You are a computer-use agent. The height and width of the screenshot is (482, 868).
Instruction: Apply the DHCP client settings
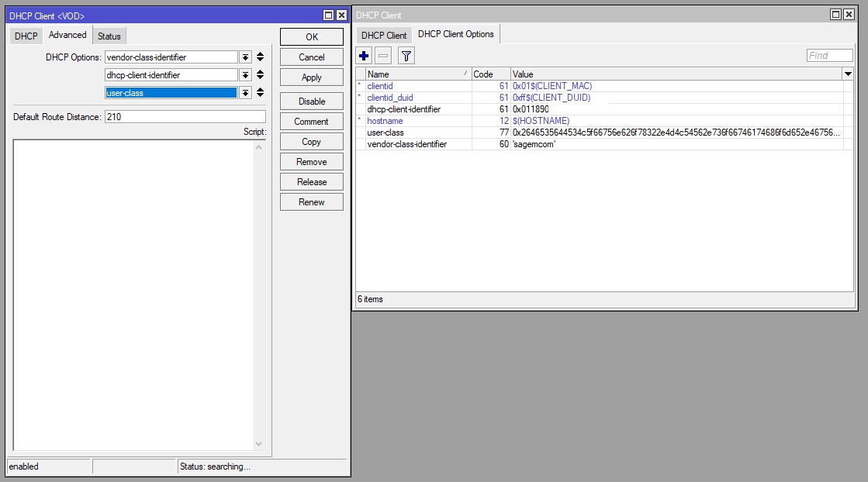pos(312,77)
